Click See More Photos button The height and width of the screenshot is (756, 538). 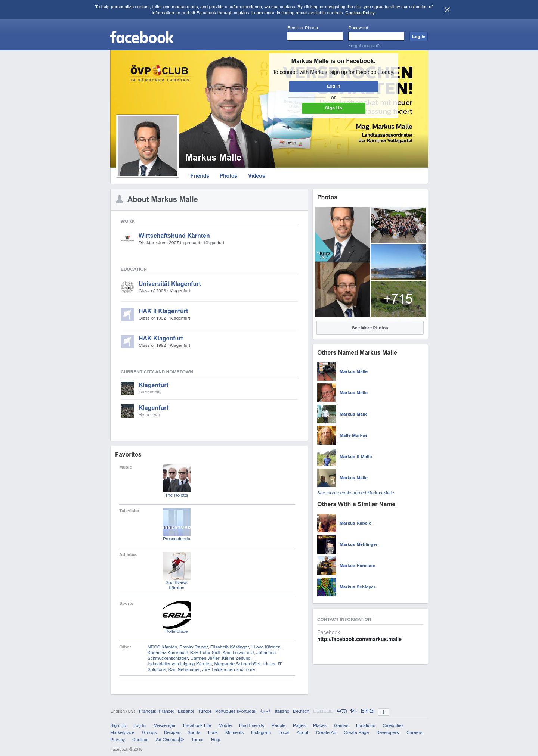[370, 328]
